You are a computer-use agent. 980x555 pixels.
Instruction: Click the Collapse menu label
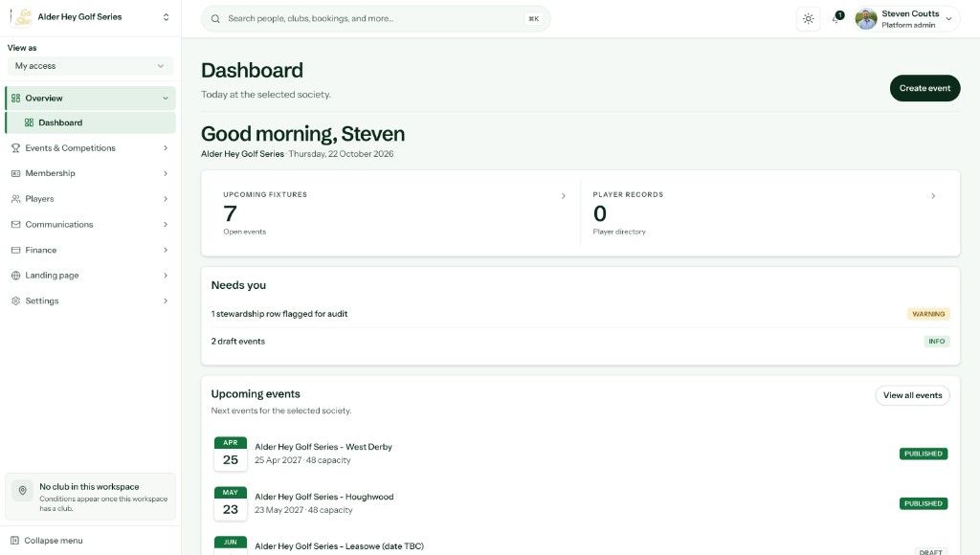point(54,541)
